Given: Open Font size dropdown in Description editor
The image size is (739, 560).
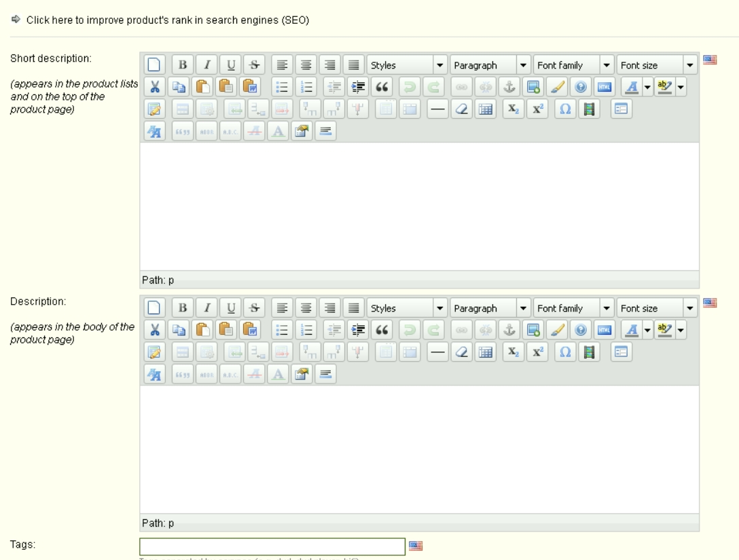Looking at the screenshot, I should pyautogui.click(x=657, y=308).
